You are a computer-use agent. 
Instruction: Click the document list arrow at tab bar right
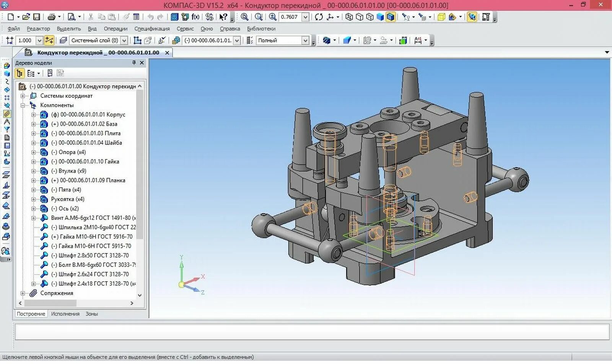(607, 52)
